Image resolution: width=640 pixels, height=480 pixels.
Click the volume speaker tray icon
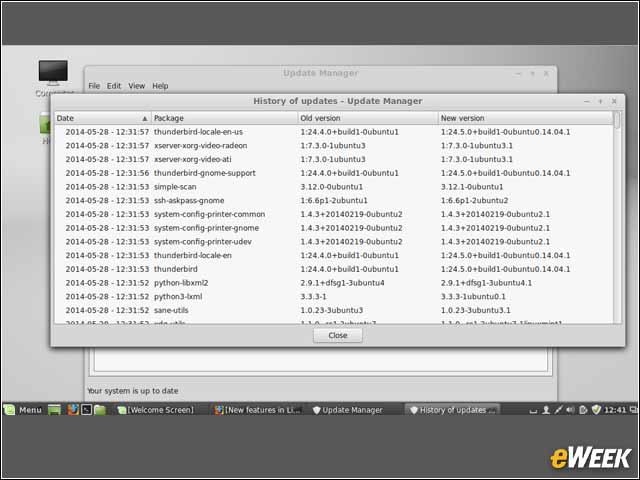click(570, 409)
